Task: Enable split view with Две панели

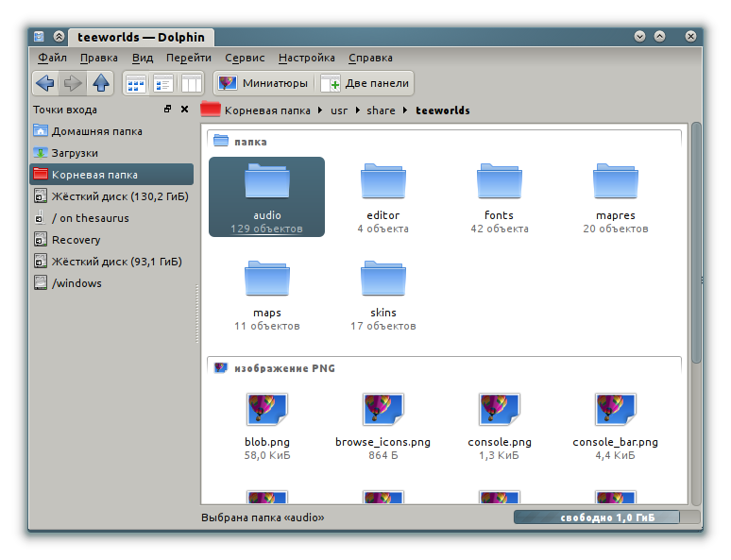Action: (365, 83)
